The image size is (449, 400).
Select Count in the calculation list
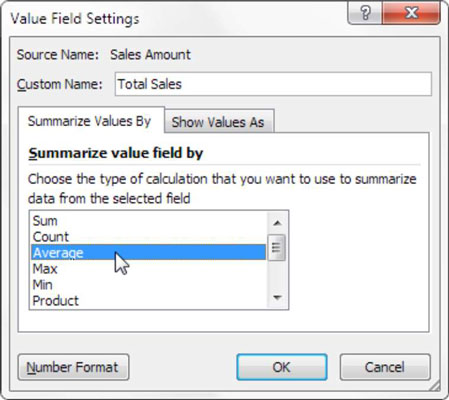[149, 237]
